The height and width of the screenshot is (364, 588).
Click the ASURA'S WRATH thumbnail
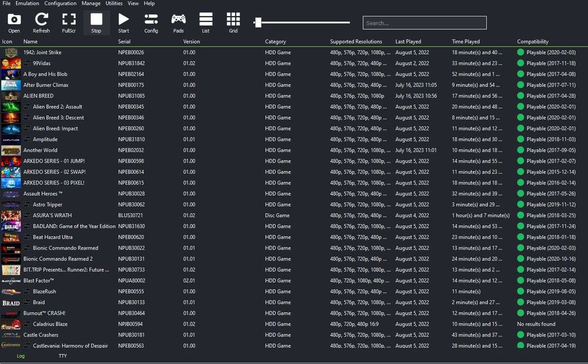[11, 216]
